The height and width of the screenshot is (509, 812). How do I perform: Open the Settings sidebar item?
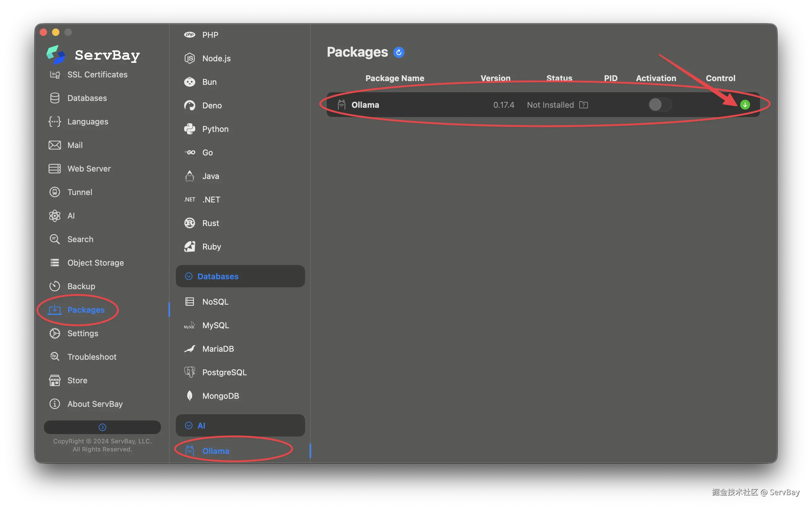point(83,333)
